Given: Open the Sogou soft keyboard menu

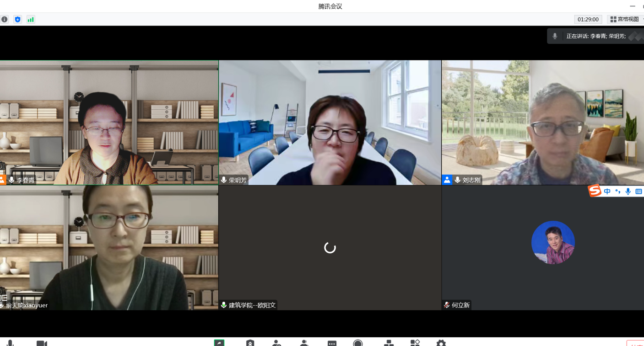Looking at the screenshot, I should [639, 192].
